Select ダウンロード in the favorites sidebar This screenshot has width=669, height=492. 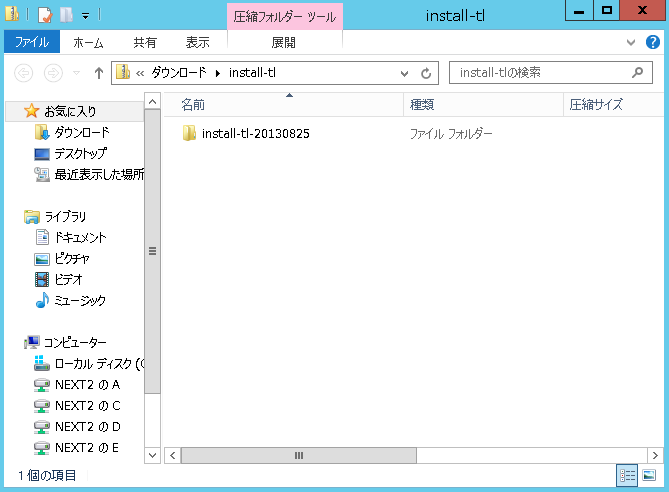pos(82,132)
